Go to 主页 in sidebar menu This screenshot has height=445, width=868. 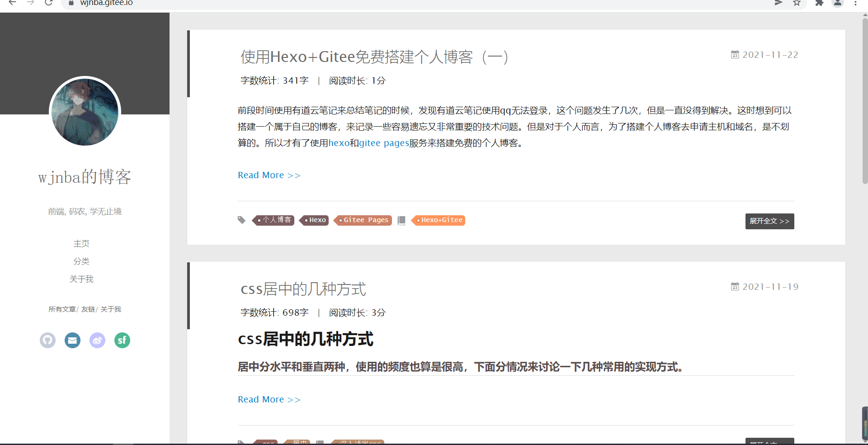pos(81,244)
